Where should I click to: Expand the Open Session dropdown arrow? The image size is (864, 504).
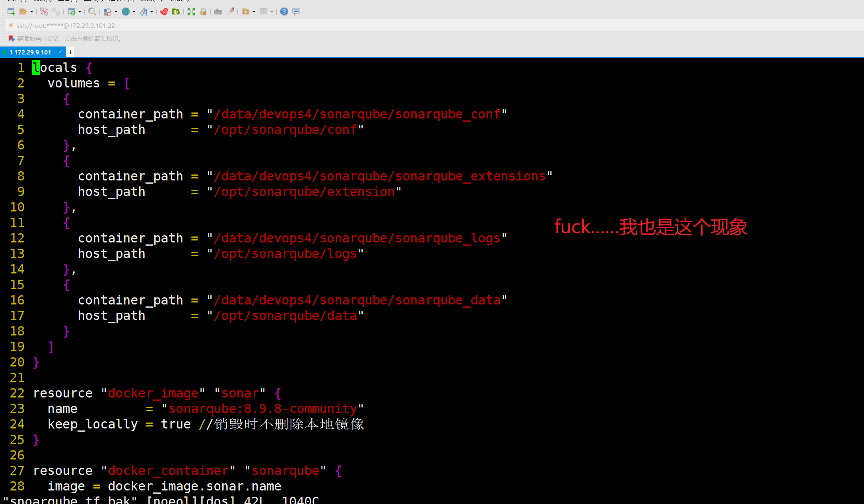[31, 12]
